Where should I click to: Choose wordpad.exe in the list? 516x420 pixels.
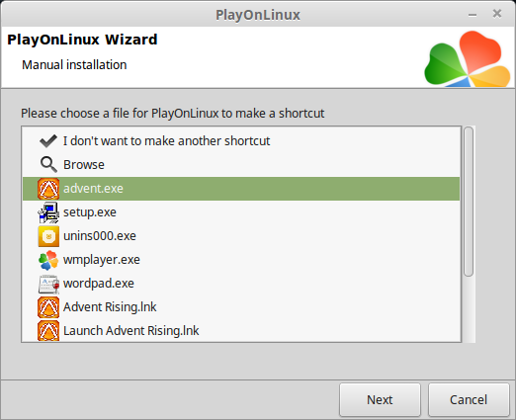pyautogui.click(x=99, y=284)
